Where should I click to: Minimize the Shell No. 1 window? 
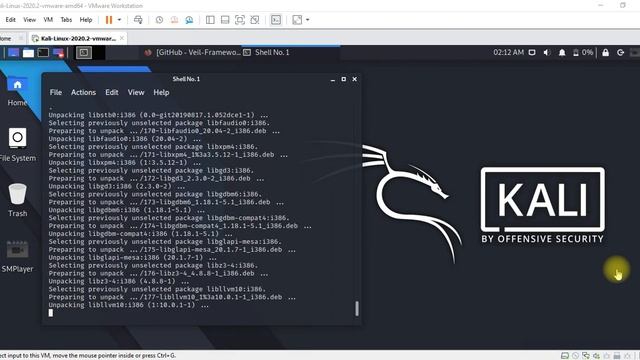tap(333, 79)
